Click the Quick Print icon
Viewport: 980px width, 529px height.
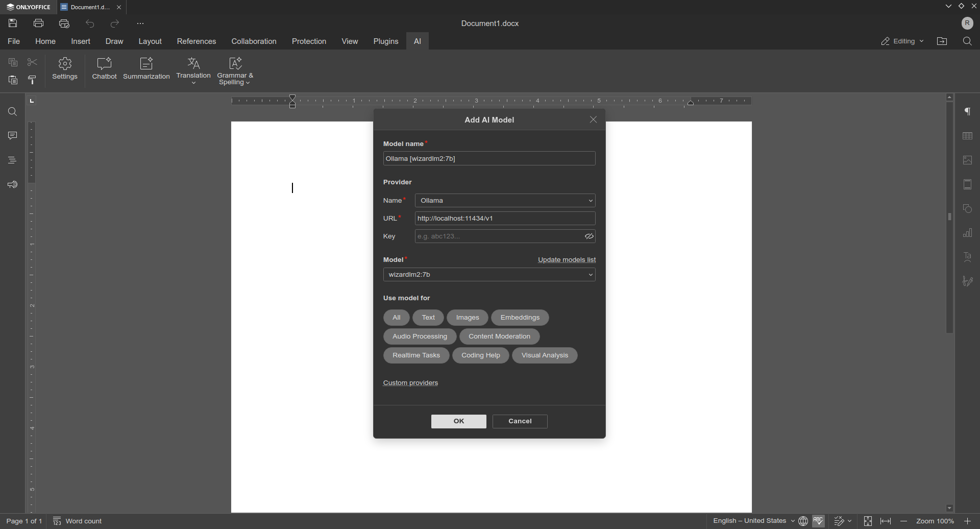coord(64,23)
